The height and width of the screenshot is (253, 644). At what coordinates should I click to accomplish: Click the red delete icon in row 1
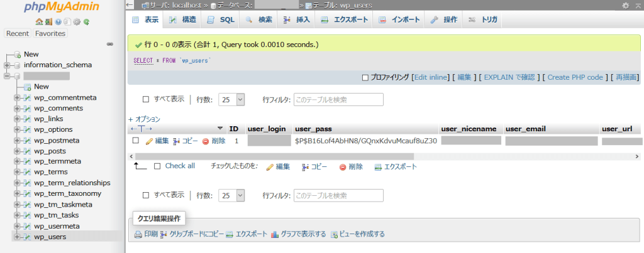pos(206,141)
